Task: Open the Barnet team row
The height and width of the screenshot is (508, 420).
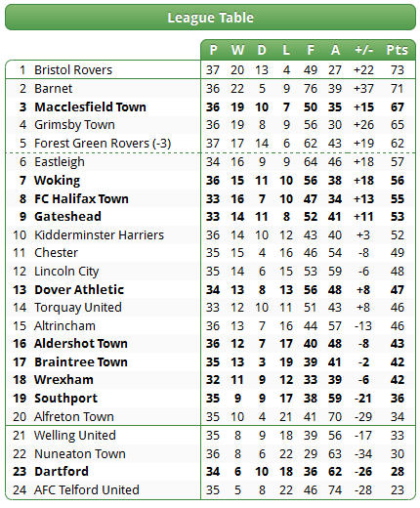Action: [x=210, y=89]
